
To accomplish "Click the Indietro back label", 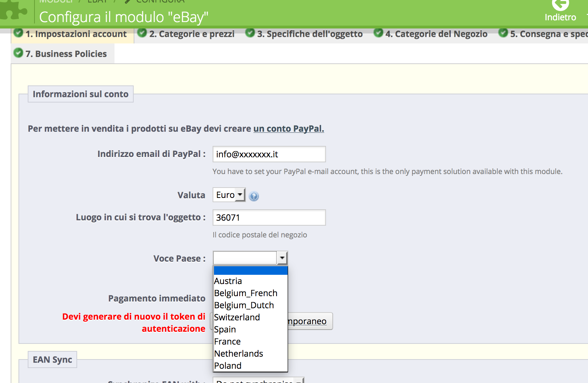I will (560, 17).
